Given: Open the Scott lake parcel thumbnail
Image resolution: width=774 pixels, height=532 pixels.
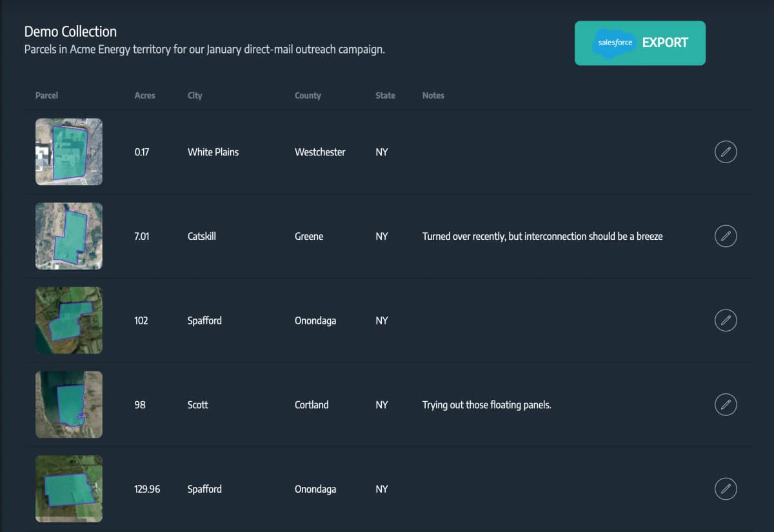Looking at the screenshot, I should pyautogui.click(x=69, y=405).
